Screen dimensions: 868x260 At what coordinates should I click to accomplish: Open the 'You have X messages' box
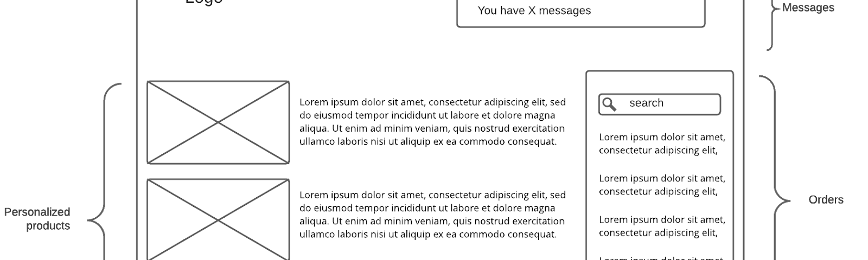(581, 13)
